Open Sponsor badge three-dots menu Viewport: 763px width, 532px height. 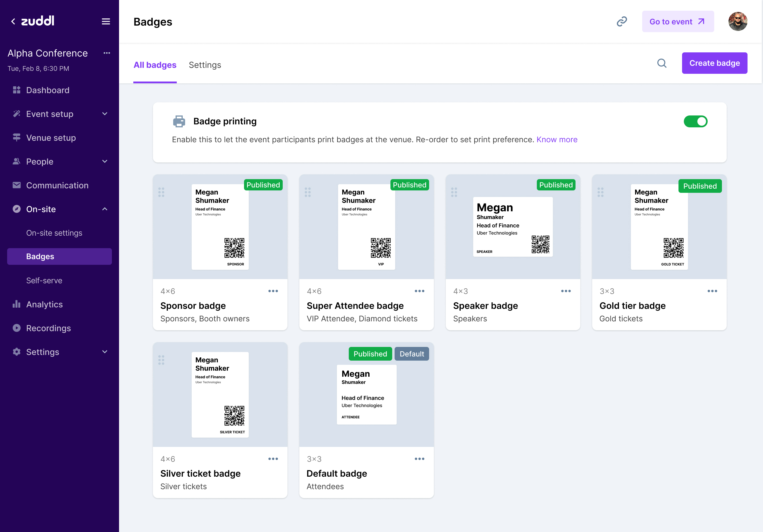click(273, 291)
